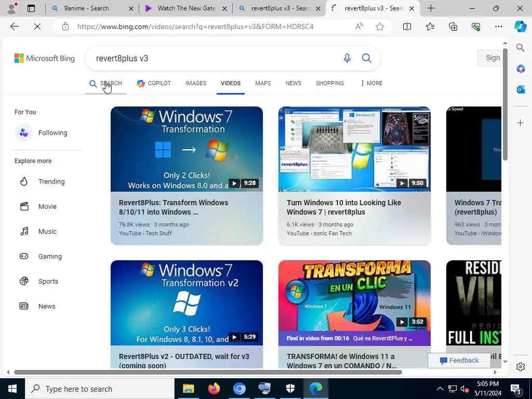The height and width of the screenshot is (399, 532).
Task: Switch to the Images tab
Action: click(196, 83)
